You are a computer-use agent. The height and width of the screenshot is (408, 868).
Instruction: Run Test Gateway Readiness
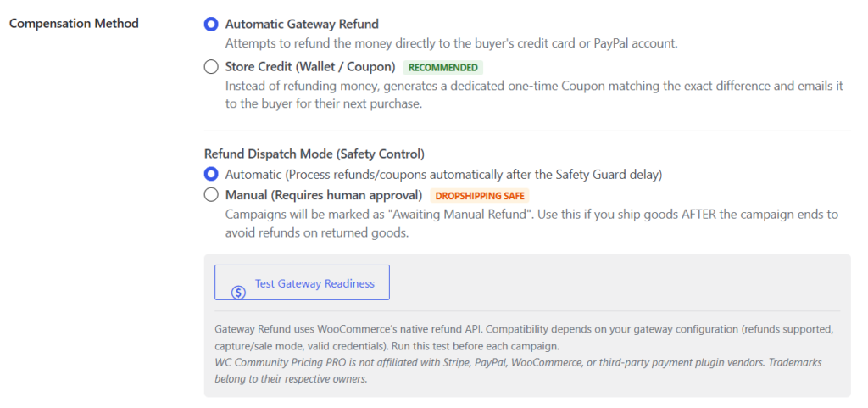click(303, 282)
